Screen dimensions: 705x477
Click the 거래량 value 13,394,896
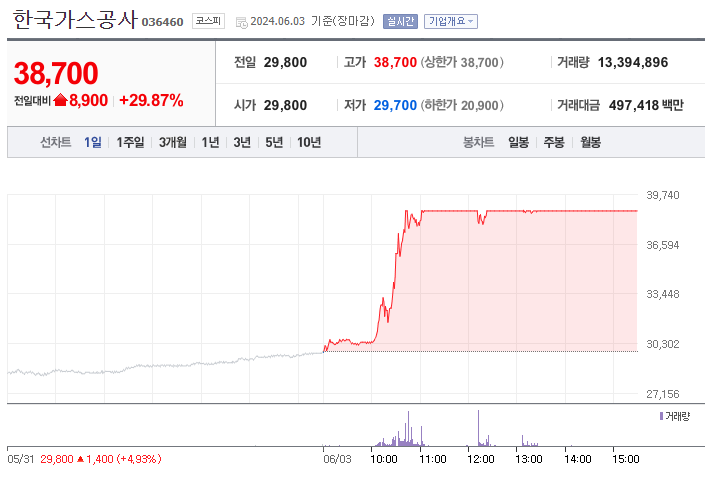point(633,62)
